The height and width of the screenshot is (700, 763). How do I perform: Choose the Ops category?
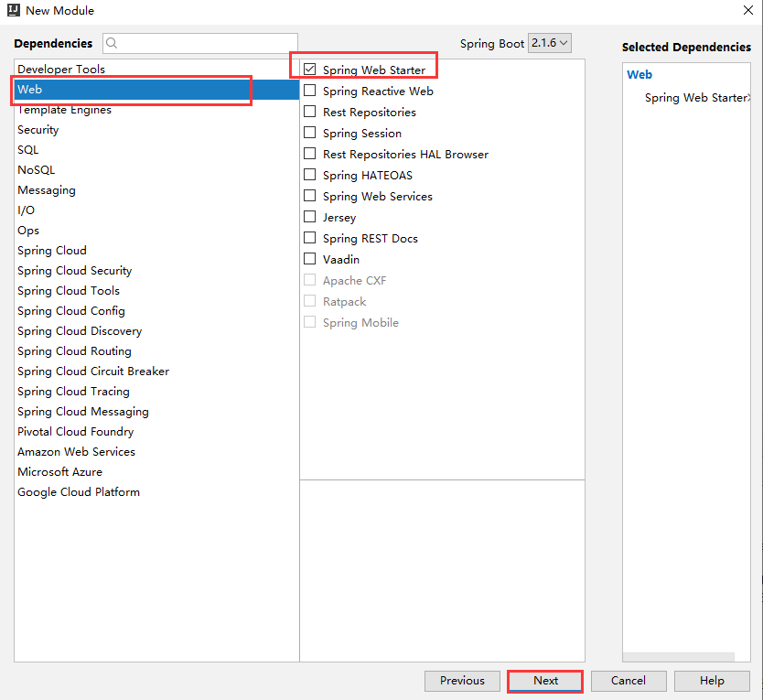pyautogui.click(x=156, y=231)
